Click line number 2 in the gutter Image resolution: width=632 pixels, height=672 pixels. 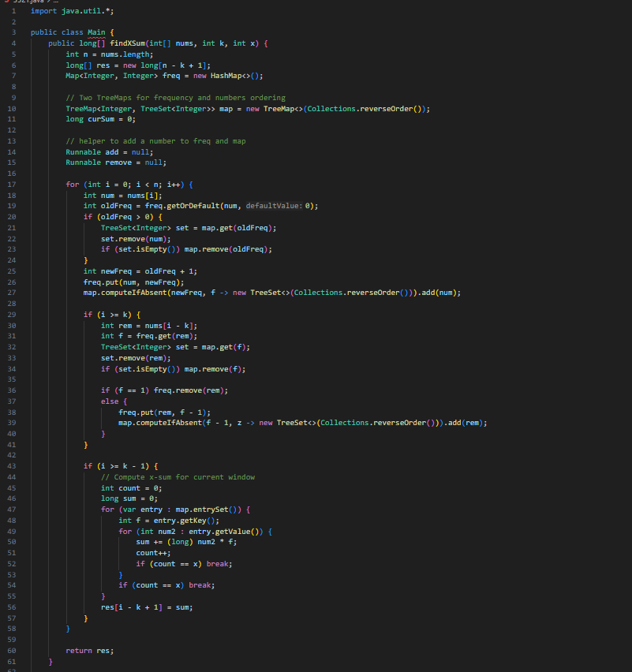[13, 22]
